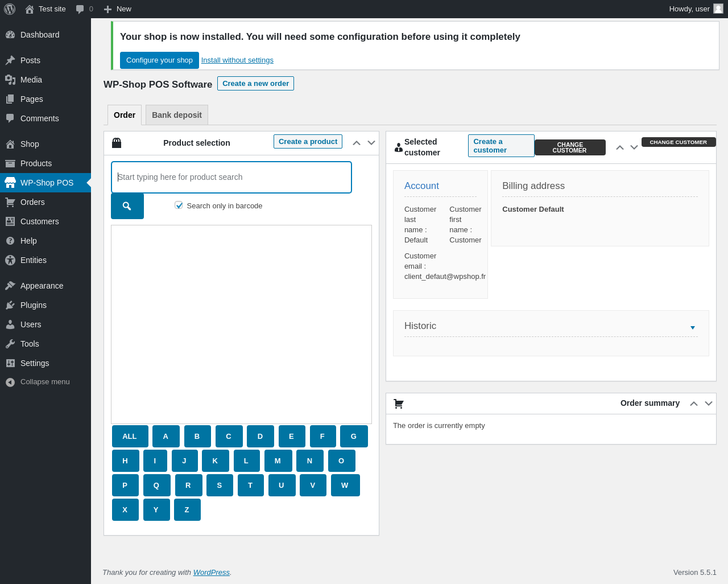Filter products by letter H
The image size is (728, 584).
point(126,461)
